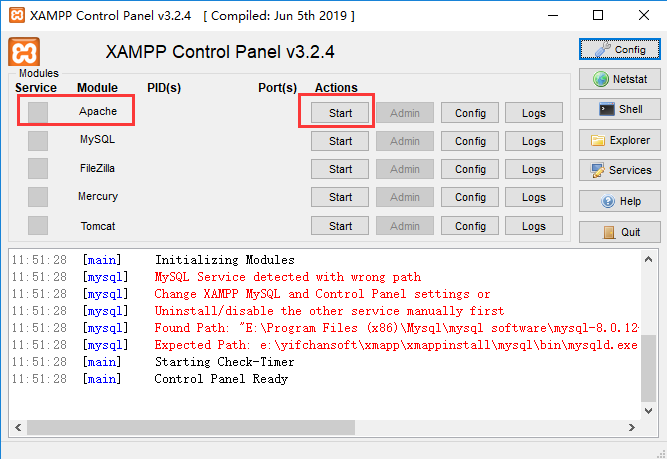Start the Mercury module
Viewport: 667px width, 459px height.
click(340, 197)
